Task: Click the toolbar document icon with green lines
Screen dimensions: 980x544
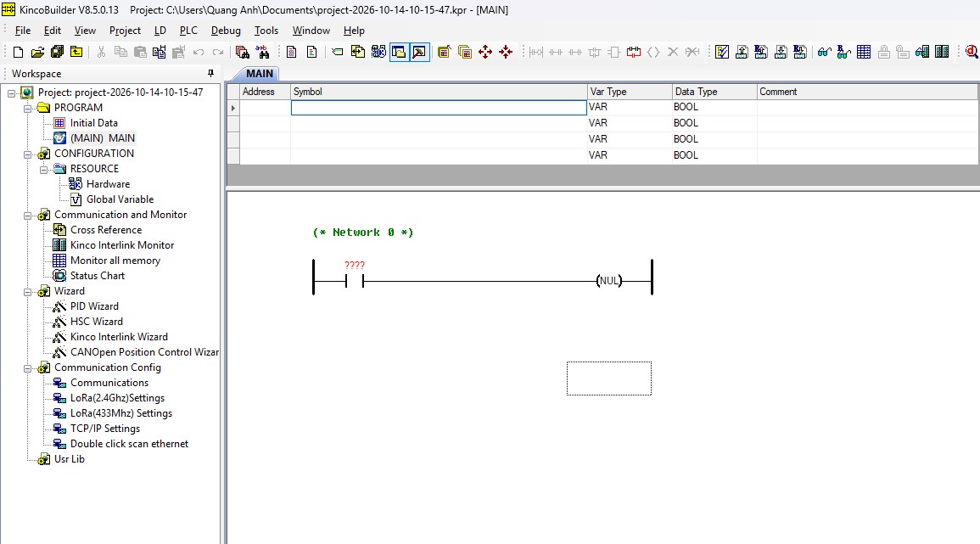Action: (311, 52)
